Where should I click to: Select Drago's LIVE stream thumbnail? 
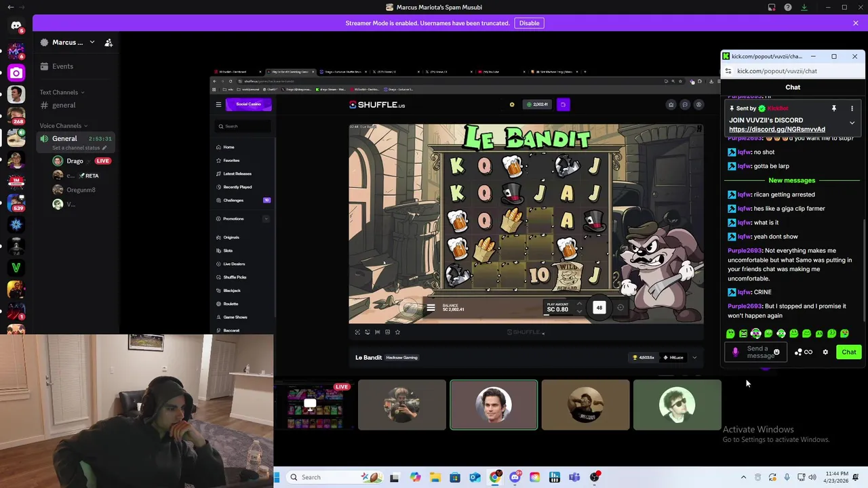click(x=314, y=406)
